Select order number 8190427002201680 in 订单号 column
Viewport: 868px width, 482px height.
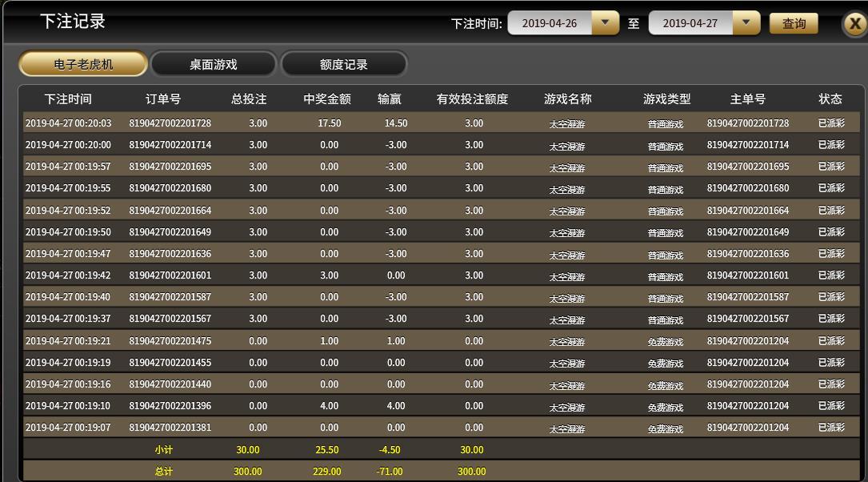pos(170,188)
